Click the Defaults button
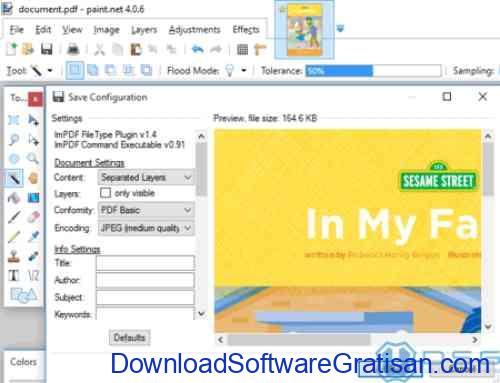The image size is (500, 383). pyautogui.click(x=129, y=338)
